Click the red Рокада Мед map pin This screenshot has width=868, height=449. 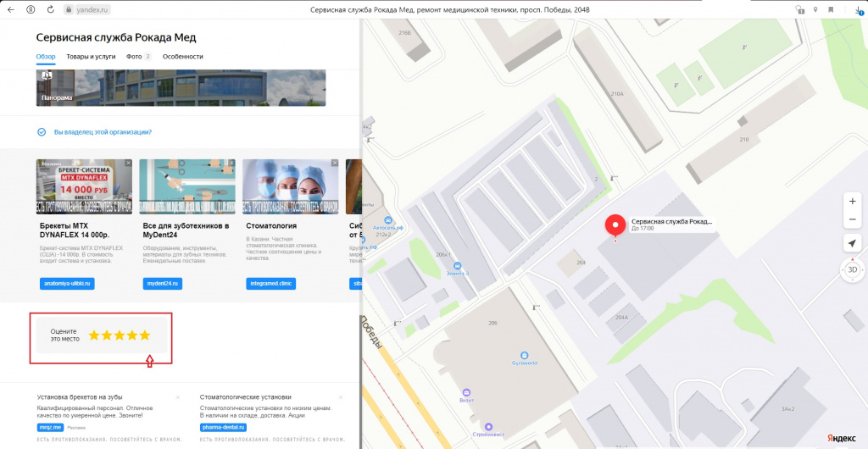(615, 227)
